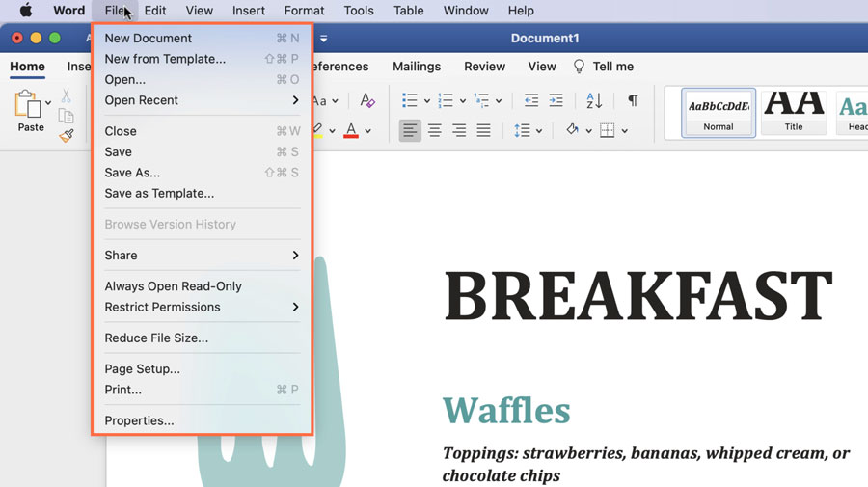Open the Edit menu in menu bar
868x487 pixels.
155,11
